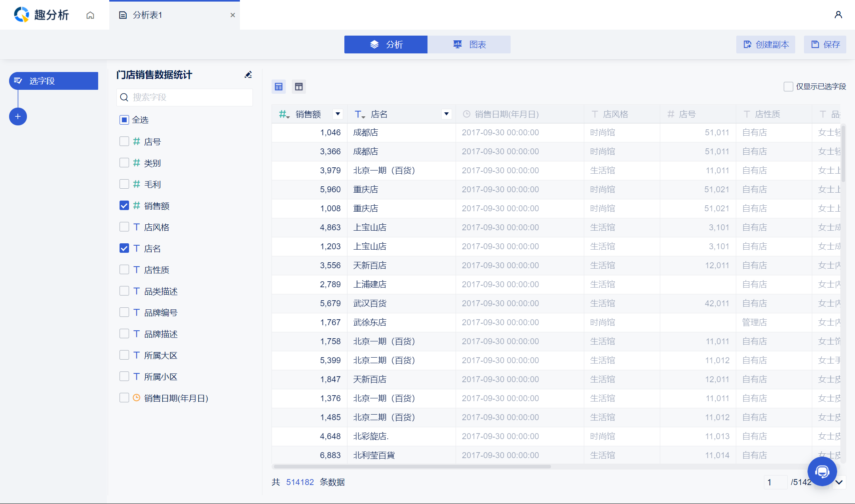855x504 pixels.
Task: Switch to the 图表 tab
Action: (469, 45)
